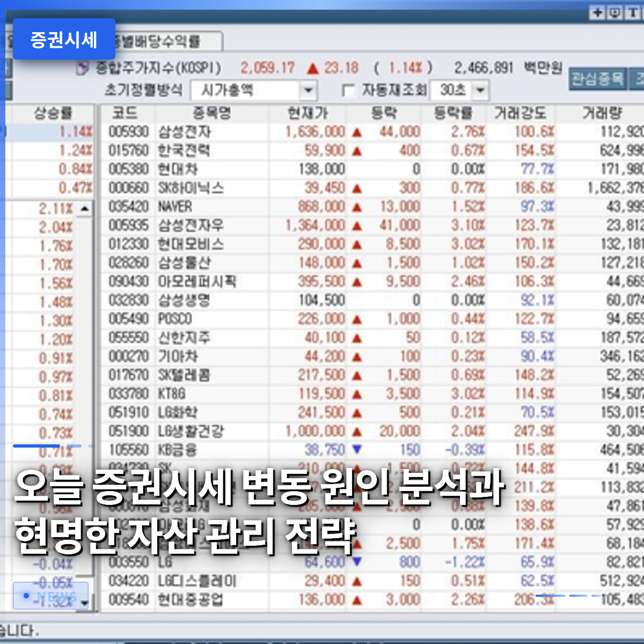Click the 2.11% entry in left list
Image resolution: width=644 pixels, height=644 pixels.
pos(55,209)
